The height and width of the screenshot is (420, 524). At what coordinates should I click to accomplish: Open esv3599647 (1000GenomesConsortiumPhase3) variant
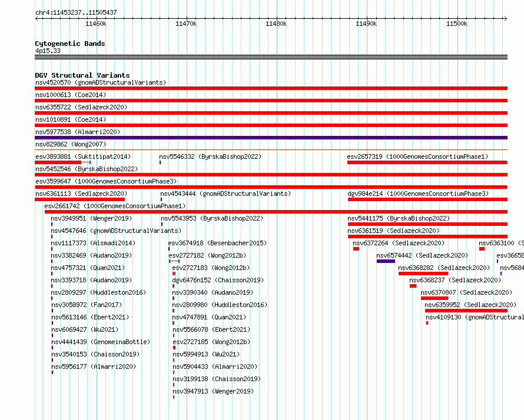(x=106, y=181)
